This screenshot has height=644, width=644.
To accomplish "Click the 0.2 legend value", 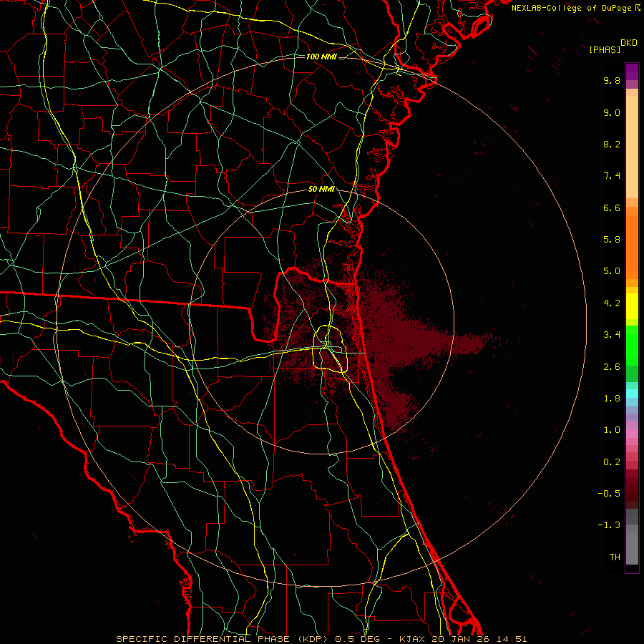I will tap(612, 462).
